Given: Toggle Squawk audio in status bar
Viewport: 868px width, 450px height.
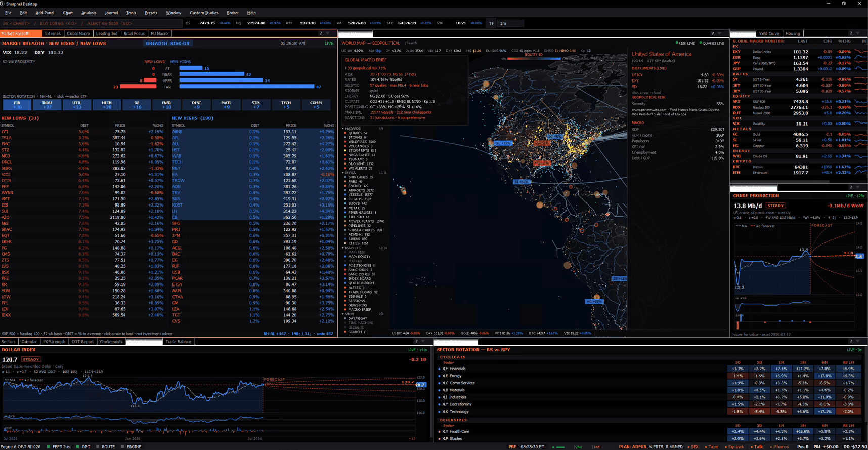Looking at the screenshot, I should 735,447.
